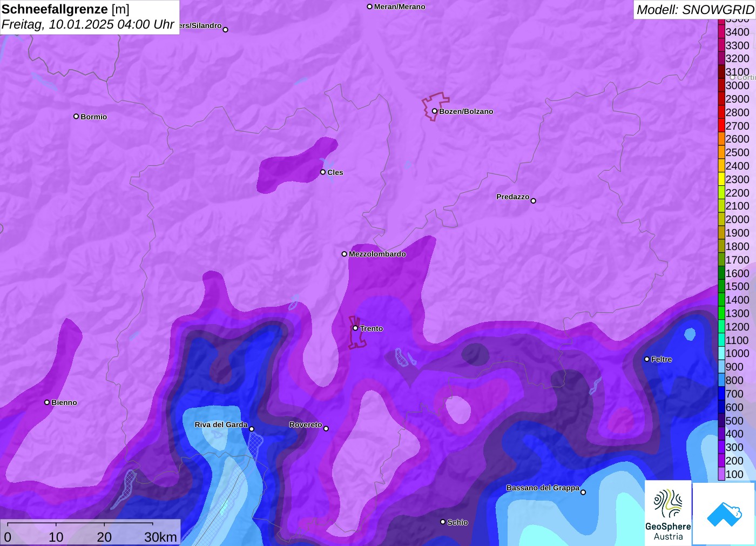Select the 700 m legend color swatch
This screenshot has width=756, height=546.
pyautogui.click(x=721, y=394)
